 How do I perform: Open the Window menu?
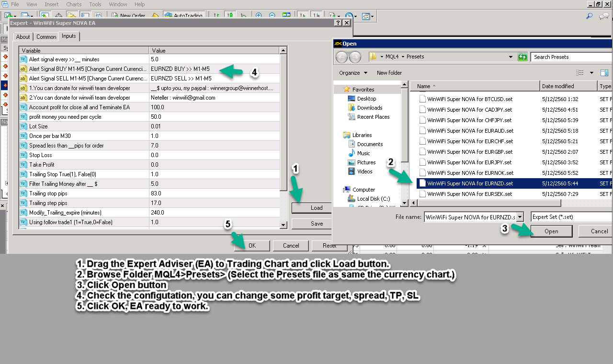(118, 4)
